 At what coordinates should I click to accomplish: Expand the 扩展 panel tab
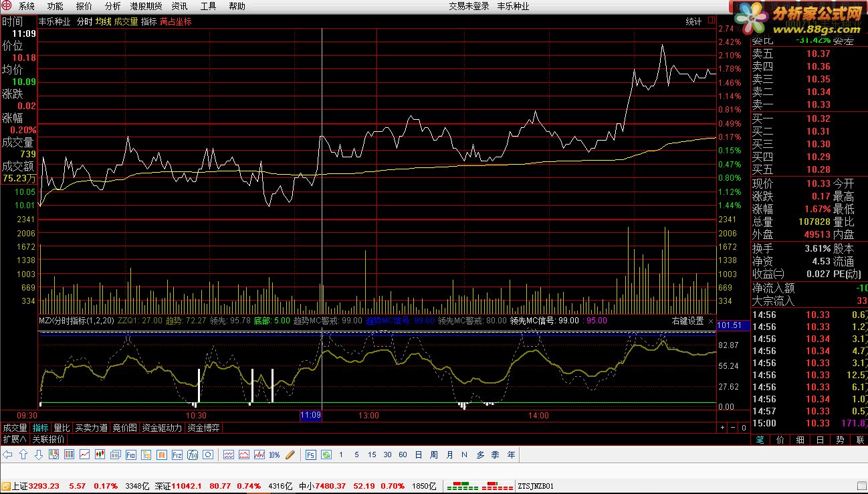[x=14, y=439]
